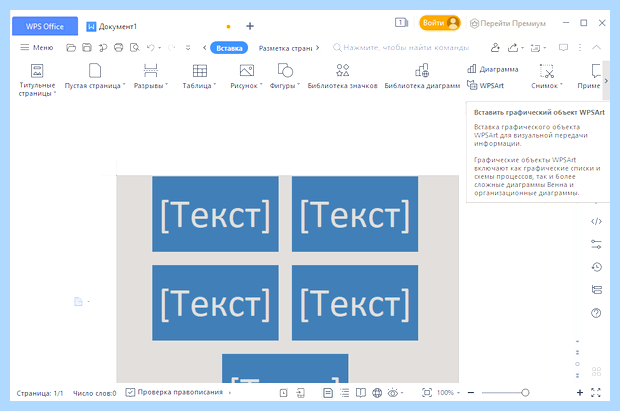620x411 pixels.
Task: Click the first top-left [Текст] box
Action: coord(215,214)
